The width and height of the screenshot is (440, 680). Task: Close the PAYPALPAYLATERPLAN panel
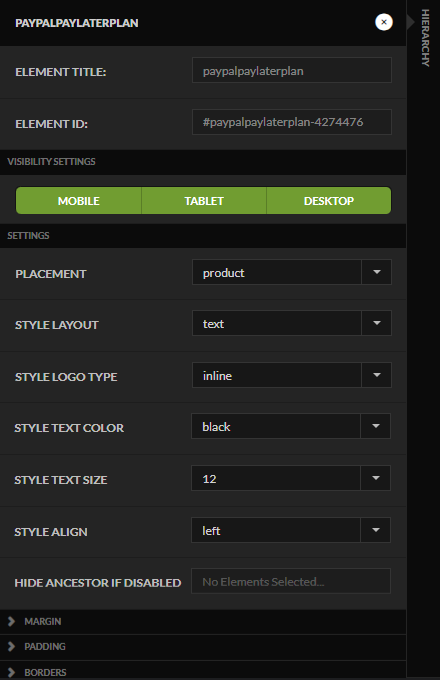click(x=384, y=22)
